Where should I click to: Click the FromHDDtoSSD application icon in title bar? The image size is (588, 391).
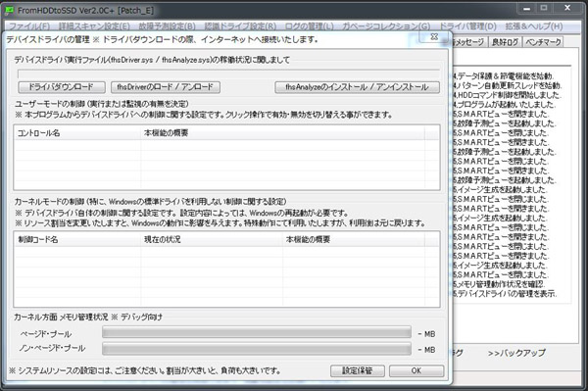point(10,10)
